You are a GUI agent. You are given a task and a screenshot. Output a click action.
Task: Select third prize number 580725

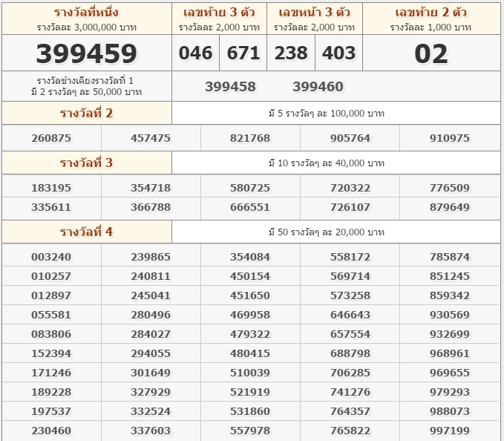[x=250, y=188]
